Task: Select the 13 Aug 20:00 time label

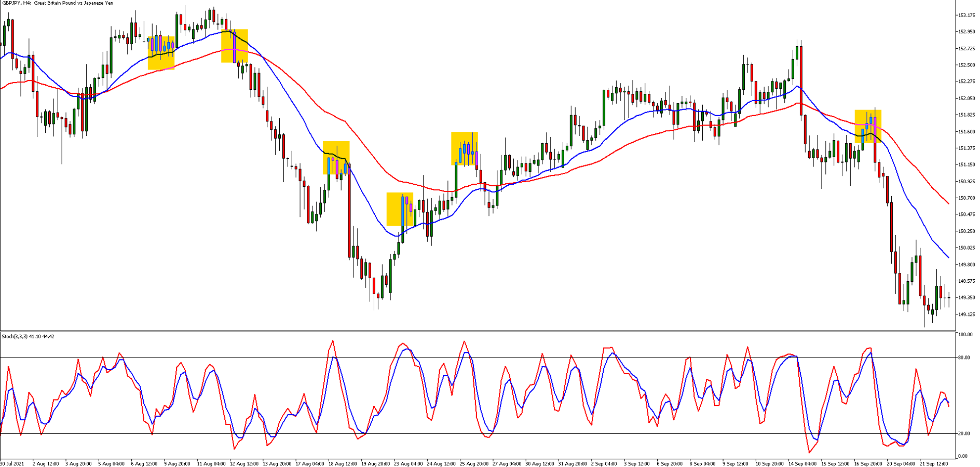Action: [277, 463]
